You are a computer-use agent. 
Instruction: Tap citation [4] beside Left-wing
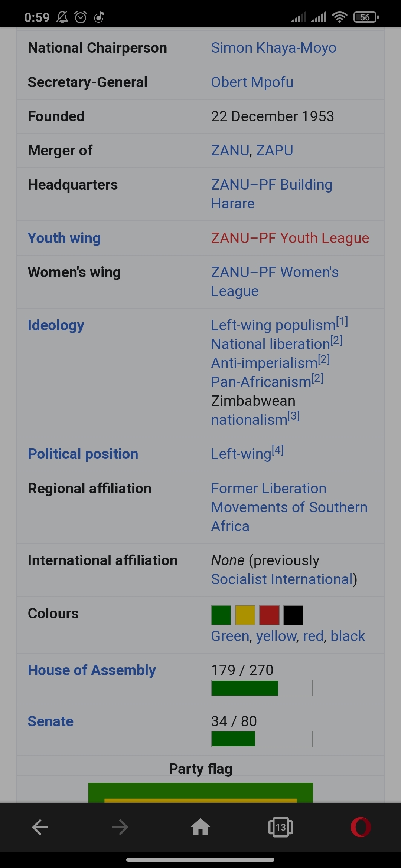(278, 450)
